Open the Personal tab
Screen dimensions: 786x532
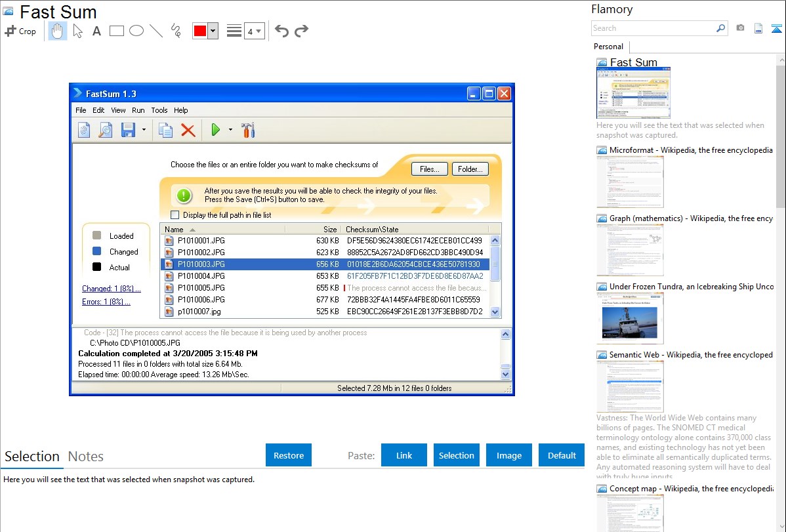608,47
